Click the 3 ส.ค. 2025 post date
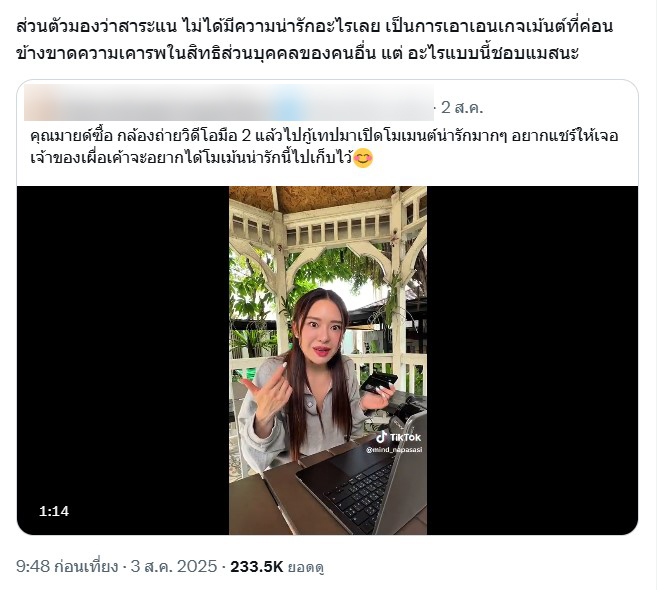 [174, 567]
